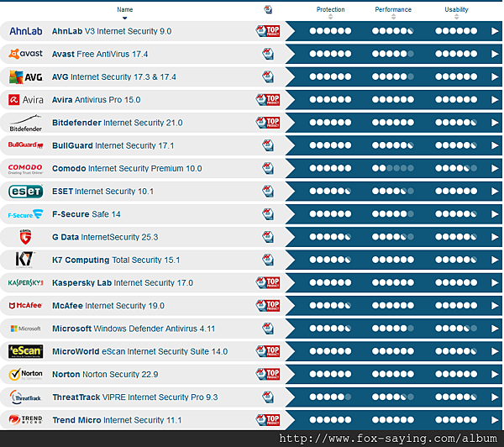Open F-Secure Safe 14 link
504x447 pixels.
click(x=87, y=214)
